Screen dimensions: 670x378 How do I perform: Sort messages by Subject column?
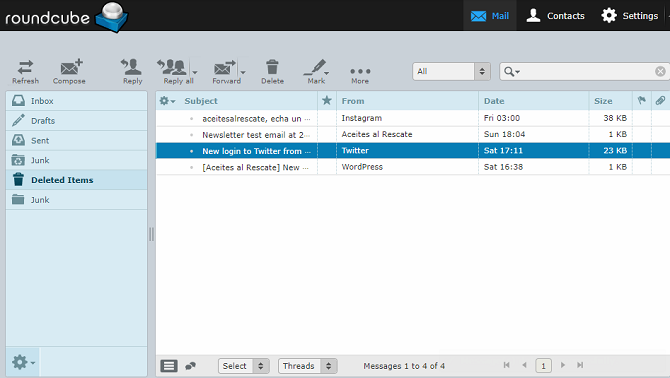pos(201,101)
